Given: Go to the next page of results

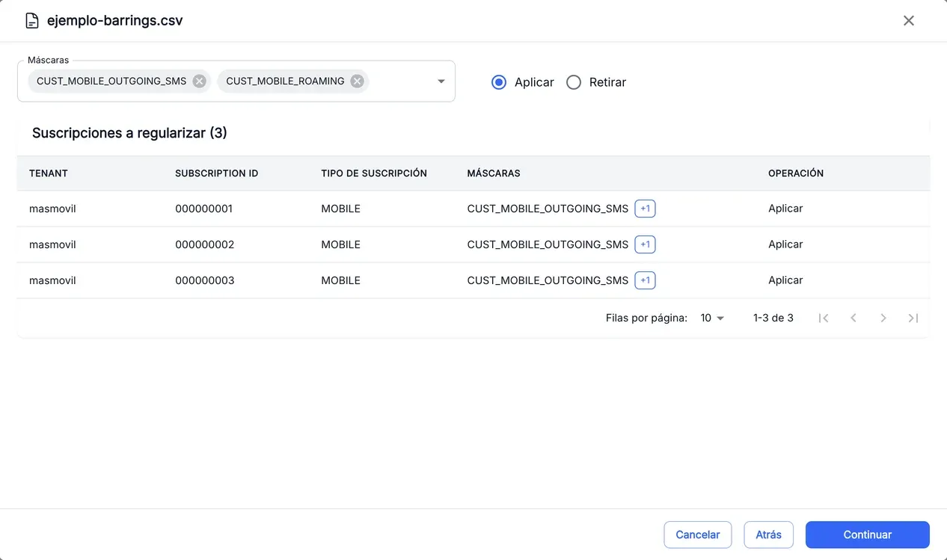Looking at the screenshot, I should [883, 319].
